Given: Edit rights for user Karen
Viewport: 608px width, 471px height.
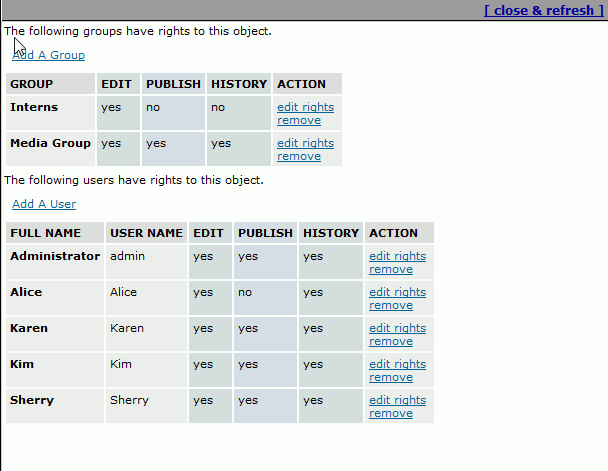Looking at the screenshot, I should click(x=397, y=328).
